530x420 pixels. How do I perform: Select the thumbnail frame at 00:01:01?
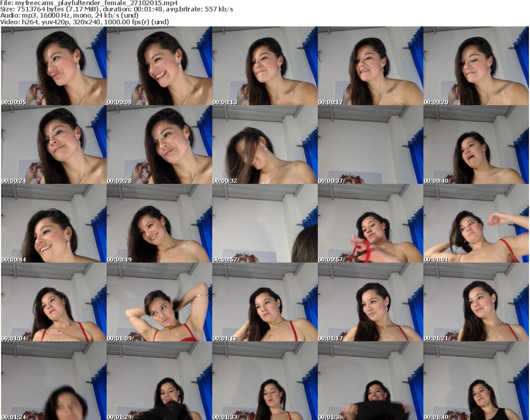[x=476, y=223]
